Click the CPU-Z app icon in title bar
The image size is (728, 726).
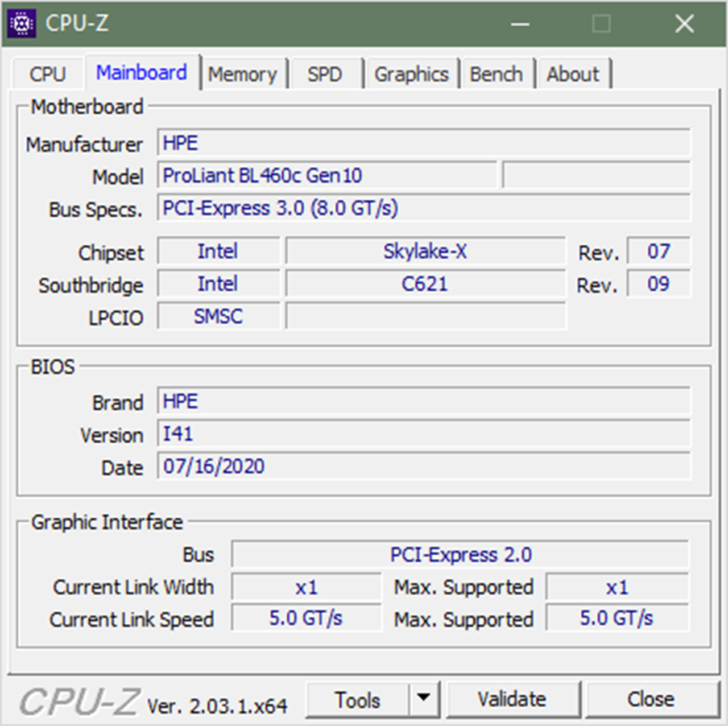point(22,24)
